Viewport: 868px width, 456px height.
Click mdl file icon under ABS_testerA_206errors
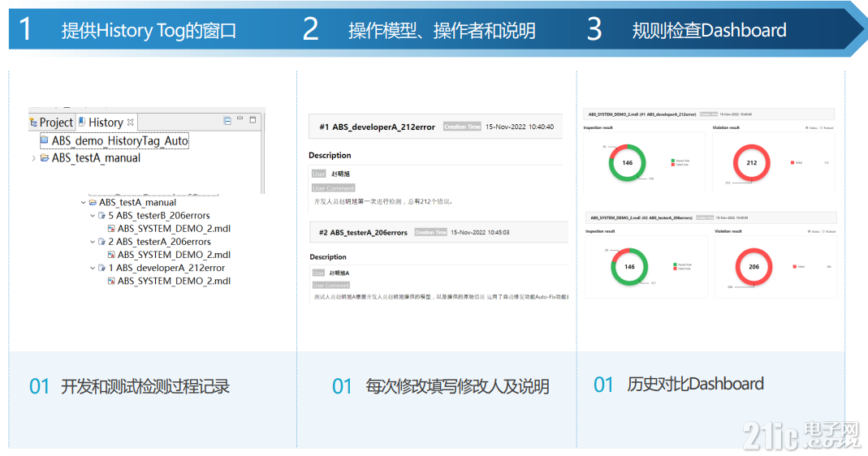111,255
